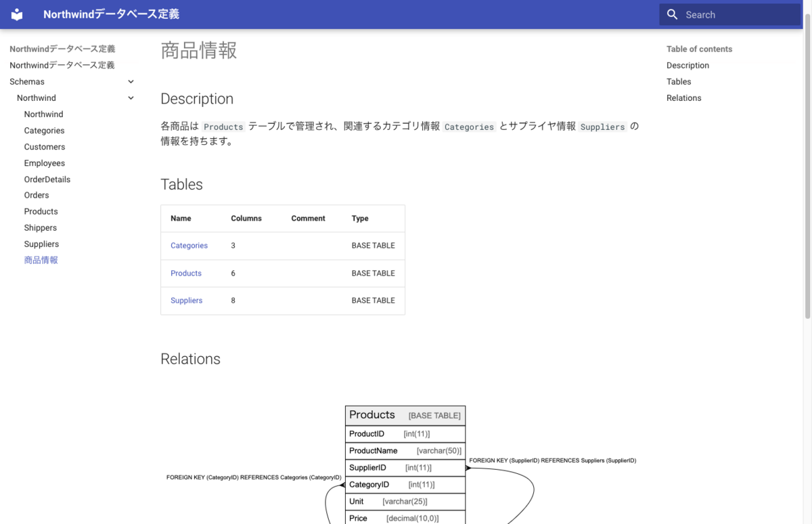Jump to Tables in the table of contents
Screen dimensions: 812x524
(679, 81)
